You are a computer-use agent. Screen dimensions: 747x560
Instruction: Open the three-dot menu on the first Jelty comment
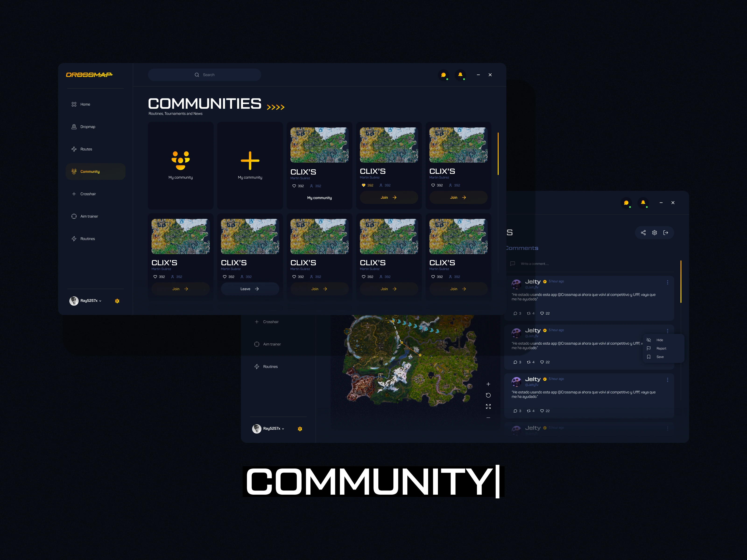coord(667,282)
